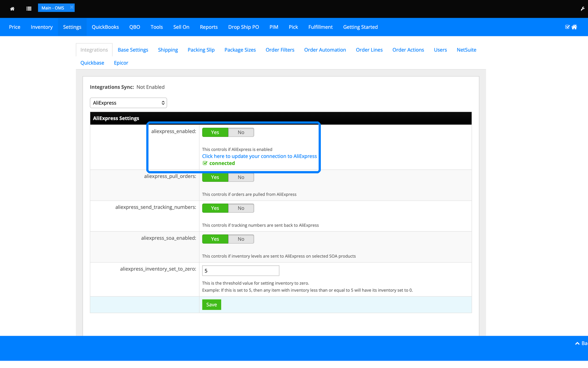Viewport: 588px width, 368px height.
Task: Switch to the NetSuite tab
Action: tap(466, 50)
